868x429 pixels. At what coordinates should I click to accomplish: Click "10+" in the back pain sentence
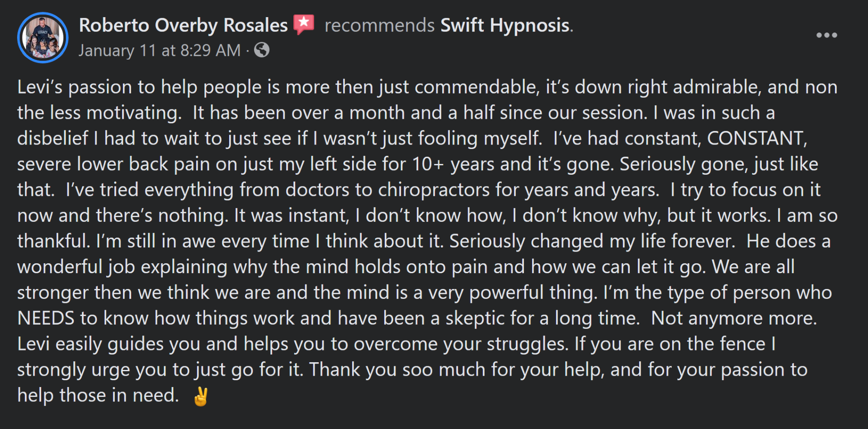click(428, 164)
